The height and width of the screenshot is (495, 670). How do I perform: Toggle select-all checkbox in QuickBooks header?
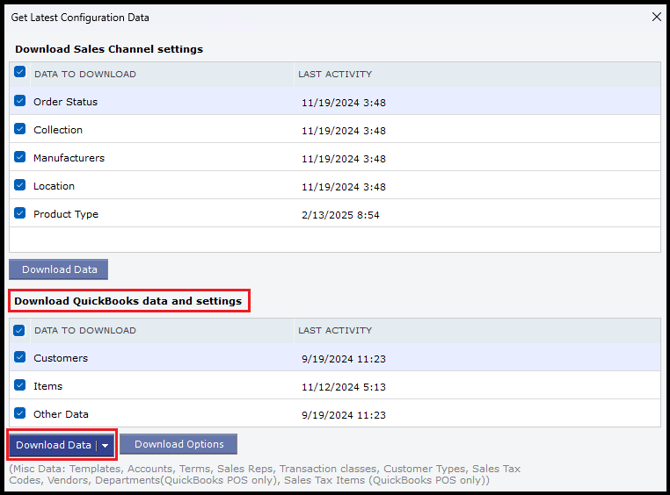(20, 330)
